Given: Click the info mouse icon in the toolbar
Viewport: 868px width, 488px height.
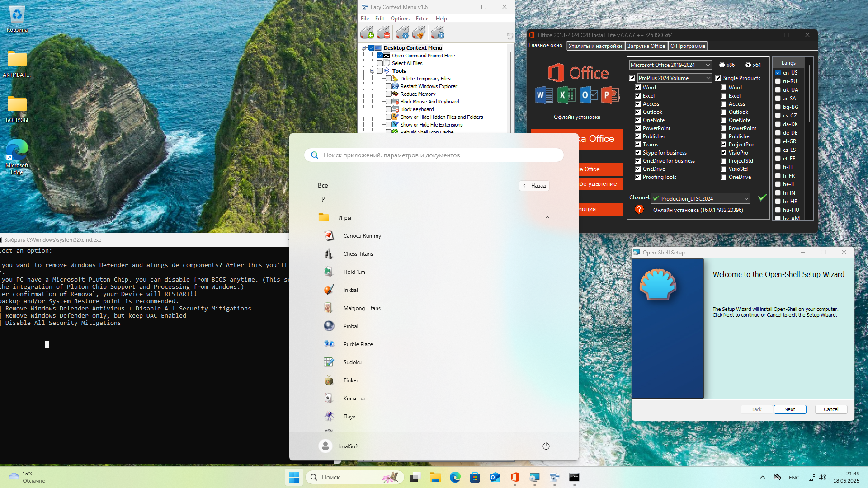Looking at the screenshot, I should (438, 33).
